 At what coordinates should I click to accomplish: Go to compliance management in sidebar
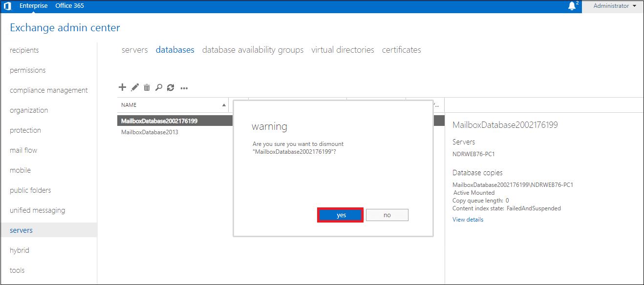[49, 90]
